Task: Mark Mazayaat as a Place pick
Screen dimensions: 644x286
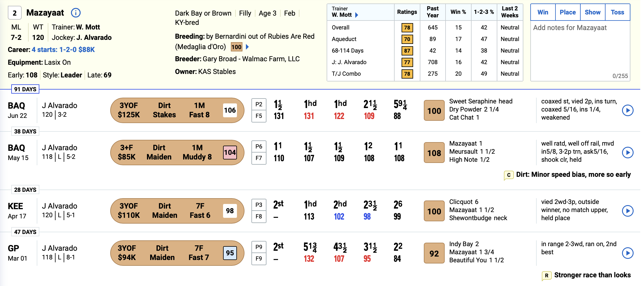Action: pyautogui.click(x=568, y=12)
